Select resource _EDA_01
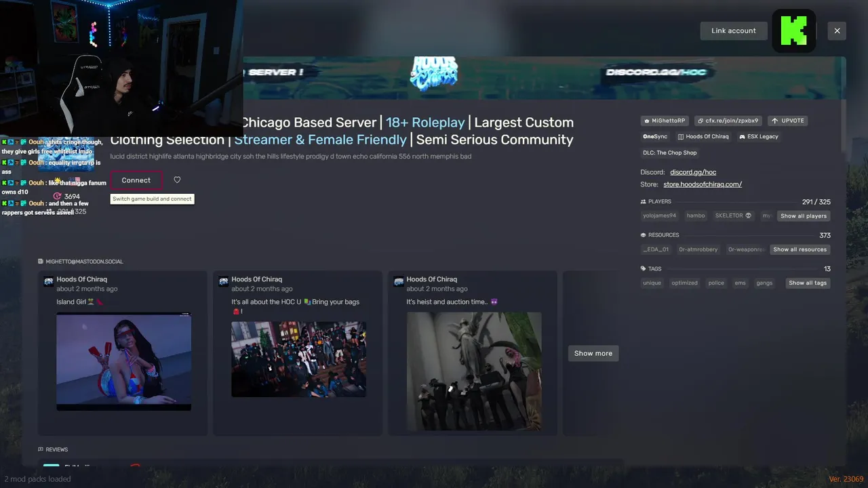This screenshot has width=868, height=488. [656, 249]
